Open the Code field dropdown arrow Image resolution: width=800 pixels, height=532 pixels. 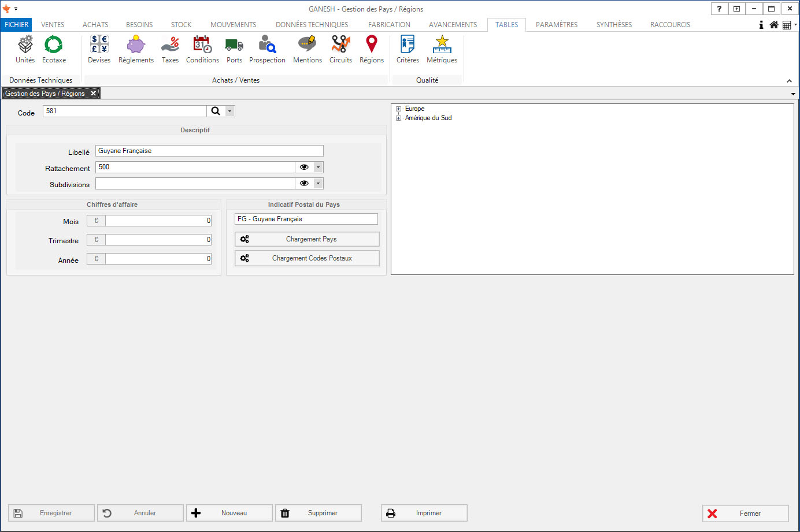[230, 111]
